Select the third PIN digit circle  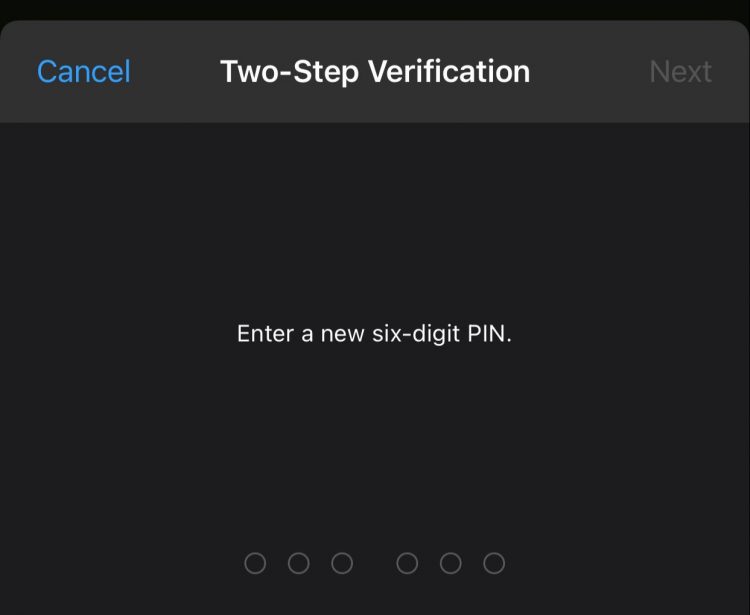(342, 563)
